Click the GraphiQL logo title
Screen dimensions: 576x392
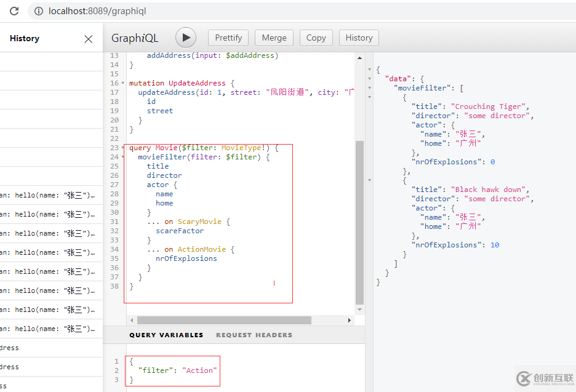pos(134,38)
